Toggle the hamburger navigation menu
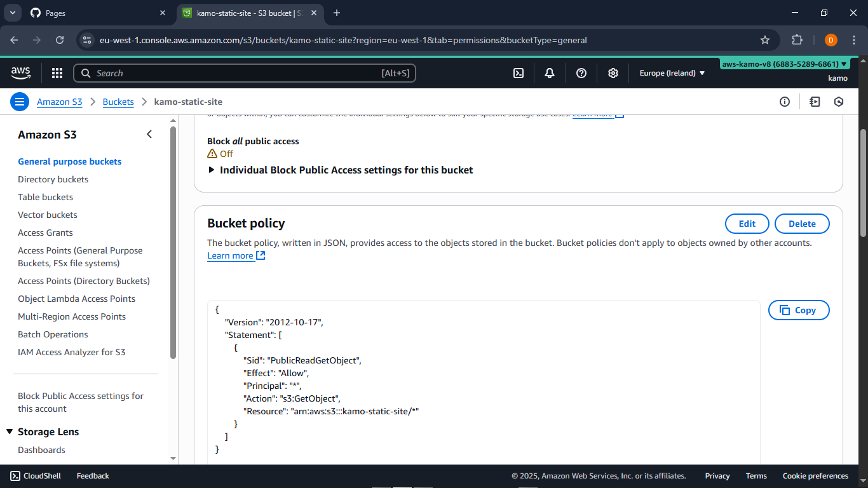Image resolution: width=868 pixels, height=488 pixels. [20, 102]
